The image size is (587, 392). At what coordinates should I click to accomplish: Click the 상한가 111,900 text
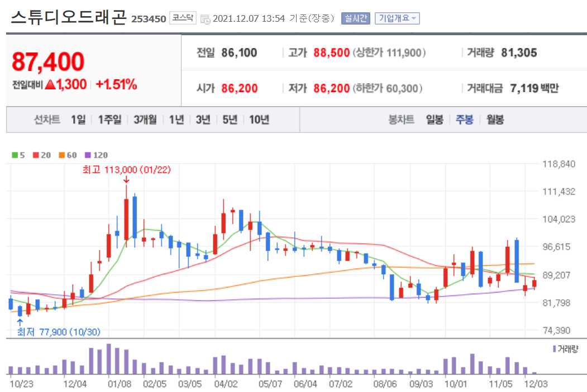389,53
